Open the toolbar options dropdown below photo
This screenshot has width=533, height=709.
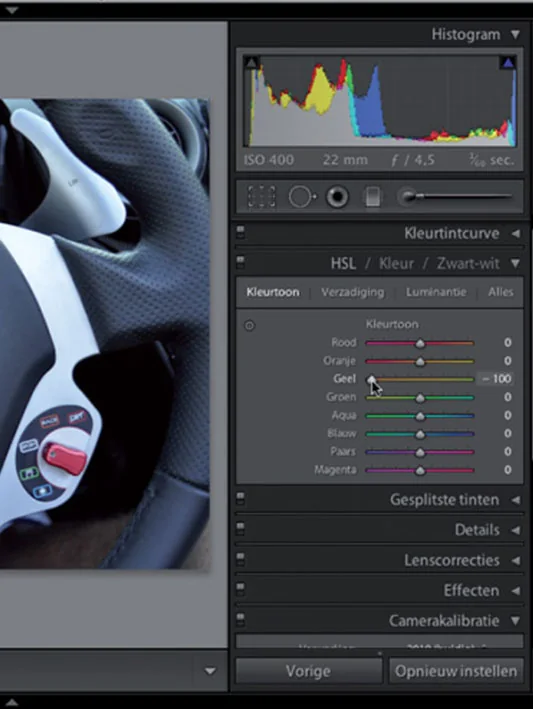click(210, 671)
